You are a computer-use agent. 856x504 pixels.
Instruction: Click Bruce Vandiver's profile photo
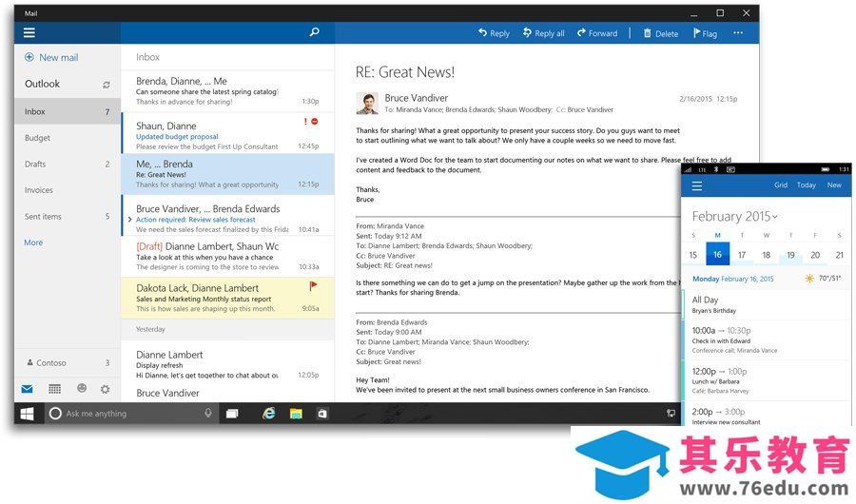367,104
